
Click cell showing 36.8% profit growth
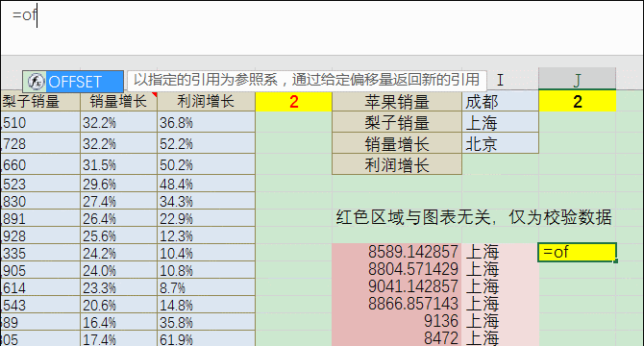[207, 122]
